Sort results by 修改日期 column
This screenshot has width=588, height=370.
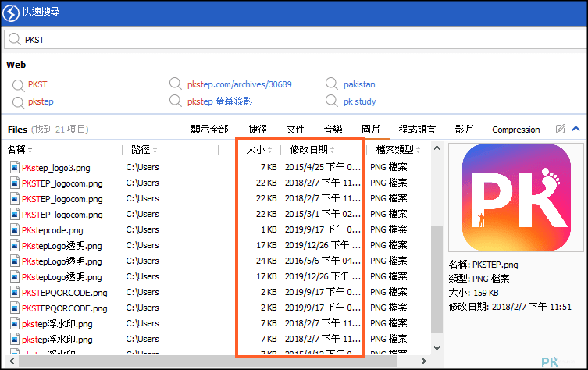(312, 150)
